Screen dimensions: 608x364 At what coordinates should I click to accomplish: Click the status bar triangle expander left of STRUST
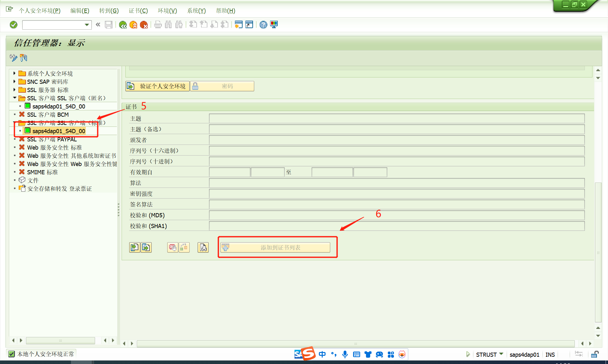click(x=468, y=355)
